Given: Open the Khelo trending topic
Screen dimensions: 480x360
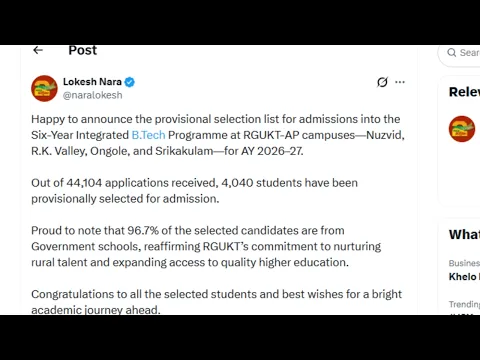Looking at the screenshot, I should coord(464,277).
